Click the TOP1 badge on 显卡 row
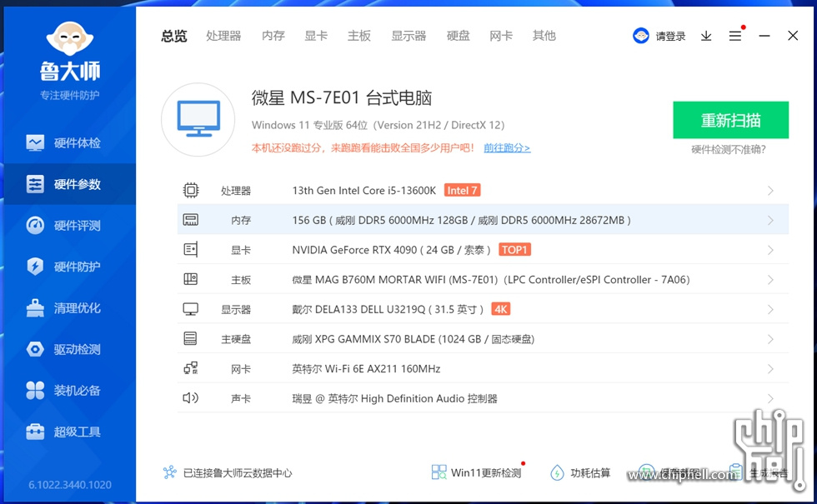 click(515, 250)
